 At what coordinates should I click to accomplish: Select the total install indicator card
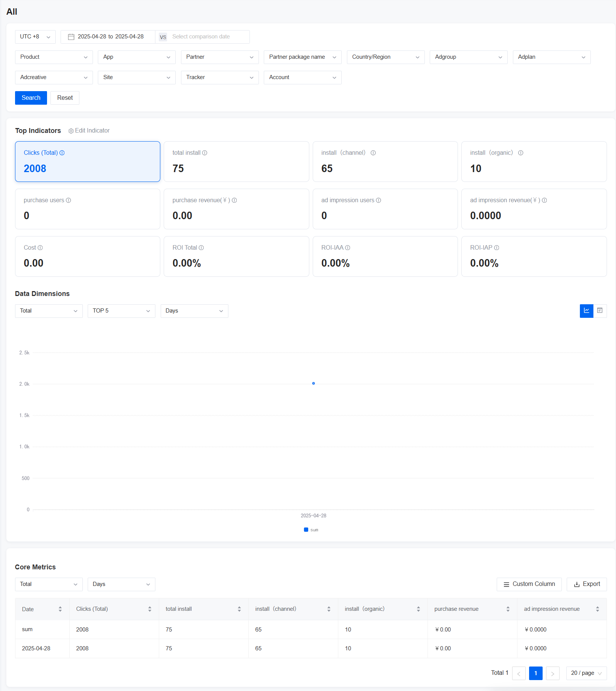tap(236, 162)
